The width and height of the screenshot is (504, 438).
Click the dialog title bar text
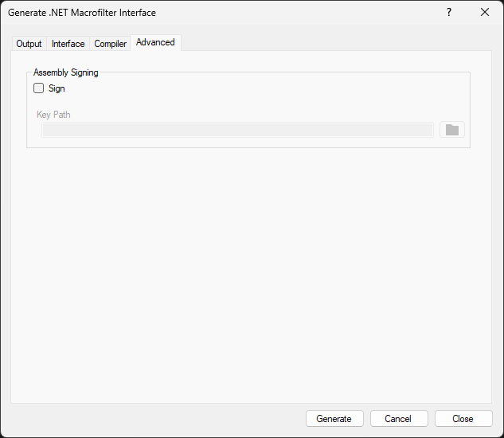[x=82, y=13]
